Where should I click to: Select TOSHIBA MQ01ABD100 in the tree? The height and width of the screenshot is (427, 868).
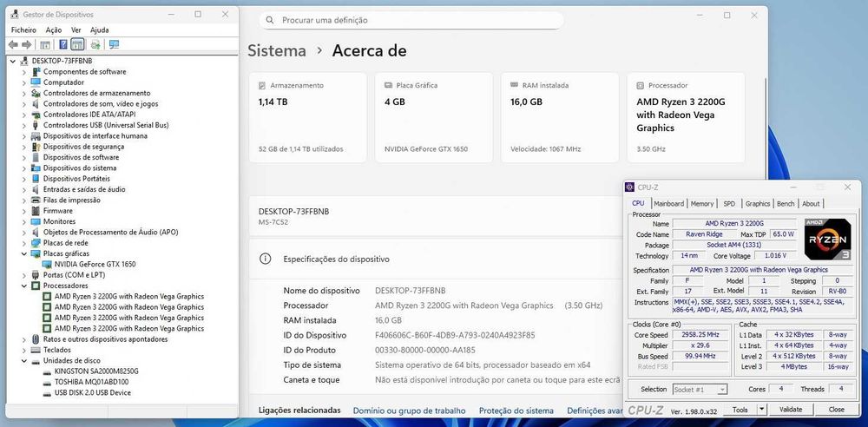point(91,382)
